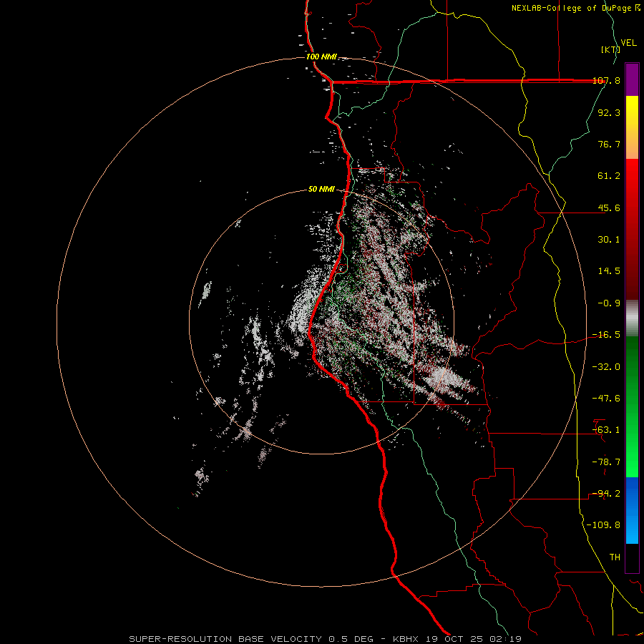The height and width of the screenshot is (644, 644).
Task: Click the [KT] units label
Action: 611,49
